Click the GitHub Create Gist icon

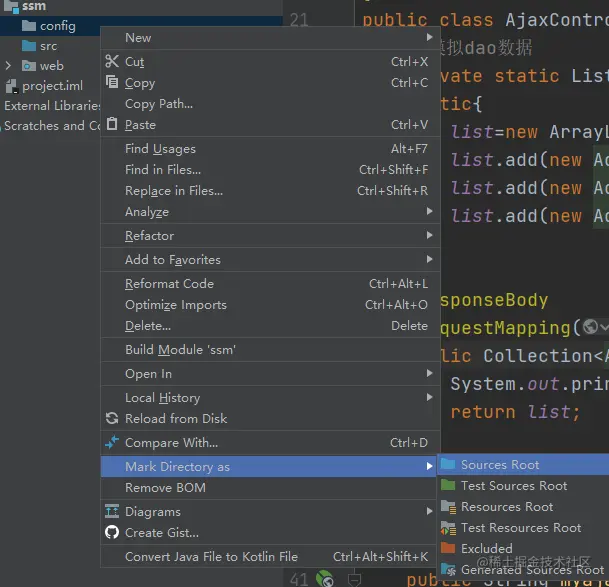click(112, 532)
